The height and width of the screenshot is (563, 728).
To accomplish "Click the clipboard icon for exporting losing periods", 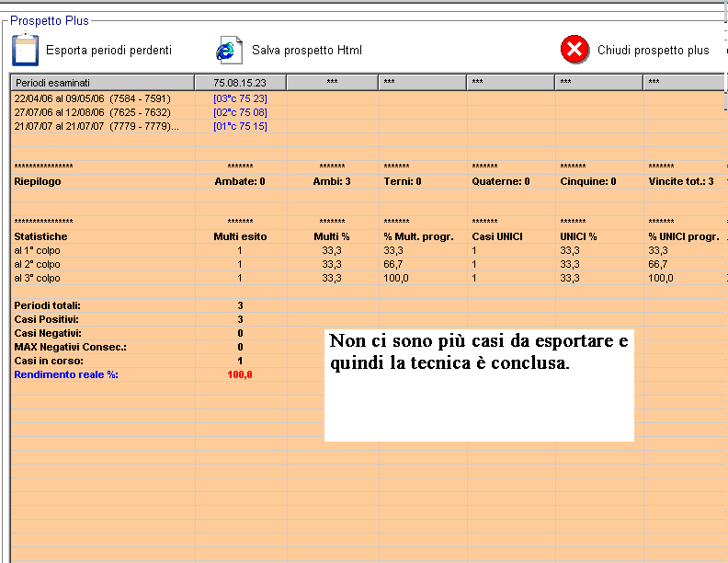I will (x=25, y=50).
